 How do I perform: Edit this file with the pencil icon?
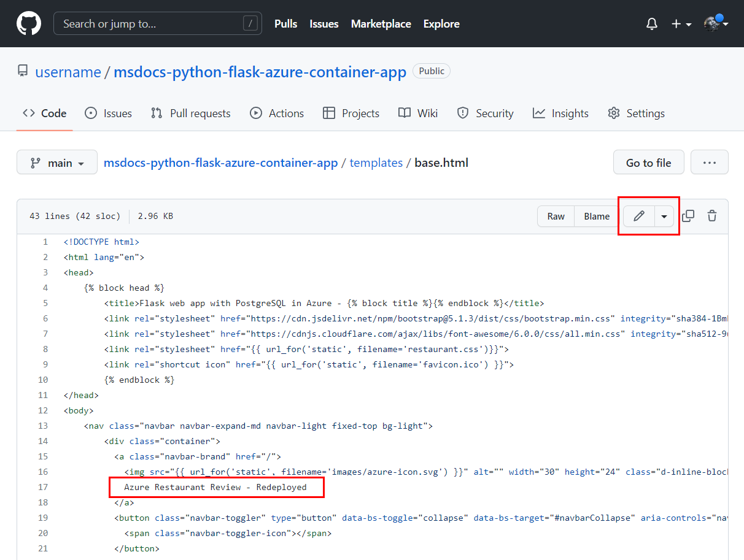pos(638,216)
